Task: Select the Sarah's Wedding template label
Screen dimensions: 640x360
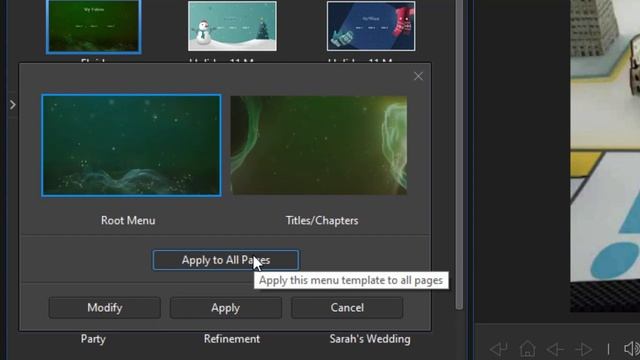Action: coord(370,339)
